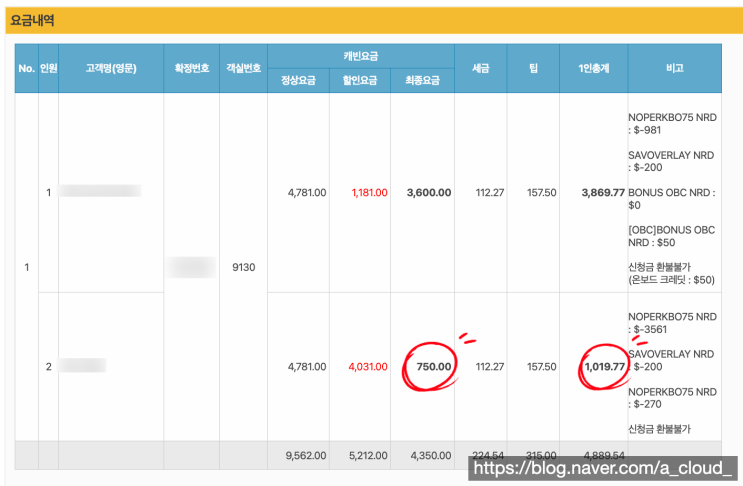Select the red 4,031.00 discount value
The height and width of the screenshot is (486, 743).
[368, 367]
